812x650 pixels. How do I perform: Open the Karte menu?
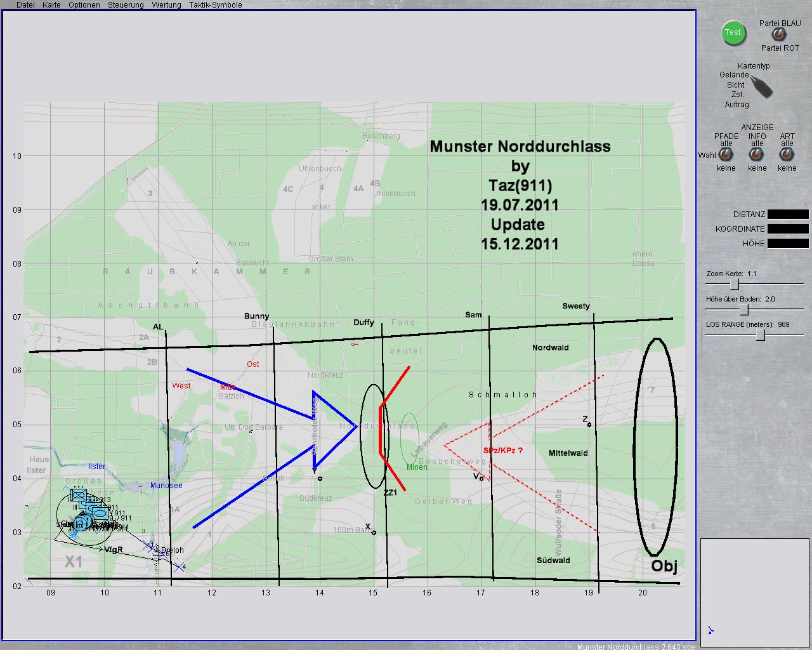[51, 5]
